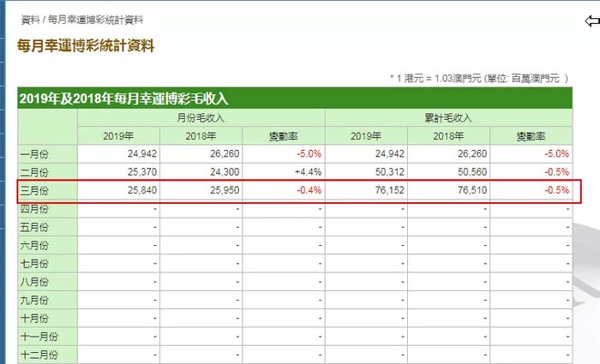Click the green table title banner
This screenshot has height=364, width=600.
(x=295, y=98)
